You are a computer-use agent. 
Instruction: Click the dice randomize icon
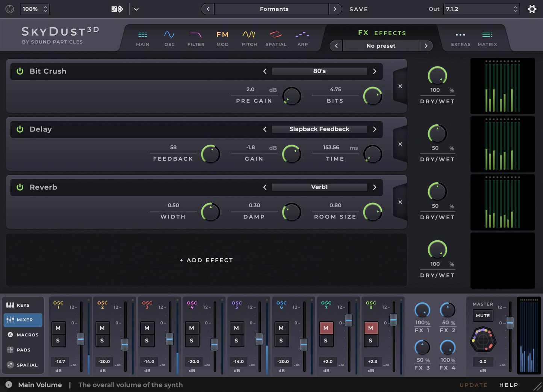pyautogui.click(x=116, y=9)
